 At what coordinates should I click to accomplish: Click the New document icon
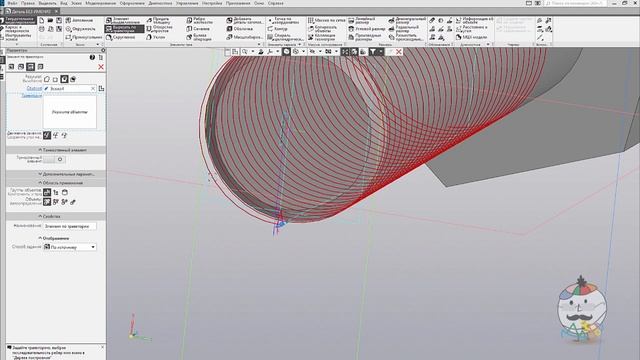(42, 20)
